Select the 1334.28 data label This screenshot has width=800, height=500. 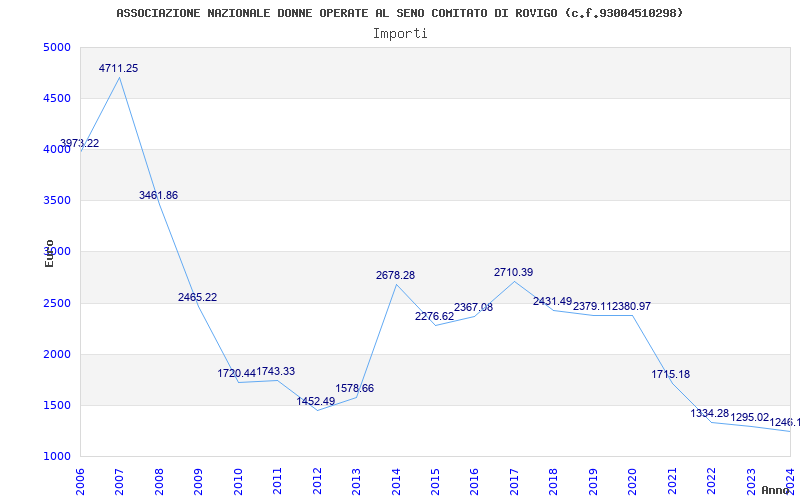pos(710,413)
